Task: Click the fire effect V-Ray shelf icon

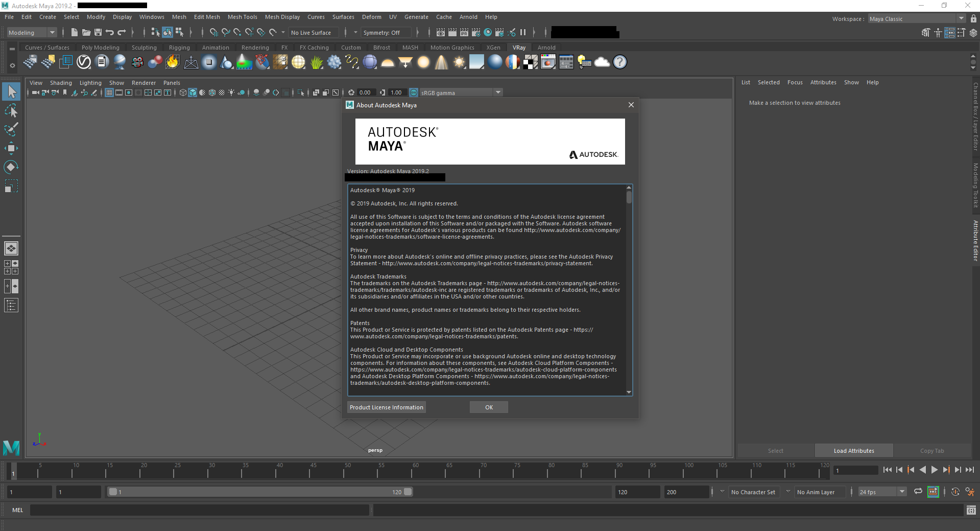Action: tap(173, 62)
